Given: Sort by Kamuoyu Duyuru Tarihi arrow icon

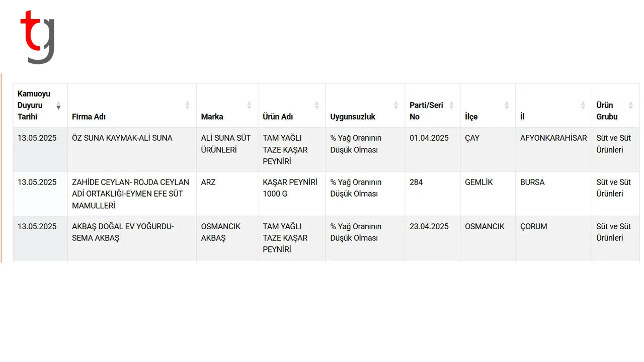Looking at the screenshot, I should click(58, 105).
